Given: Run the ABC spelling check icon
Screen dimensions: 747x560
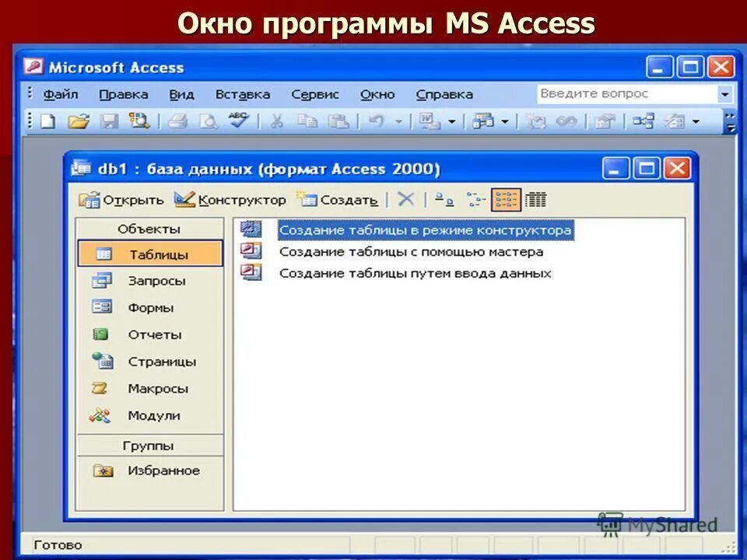Looking at the screenshot, I should click(x=238, y=121).
